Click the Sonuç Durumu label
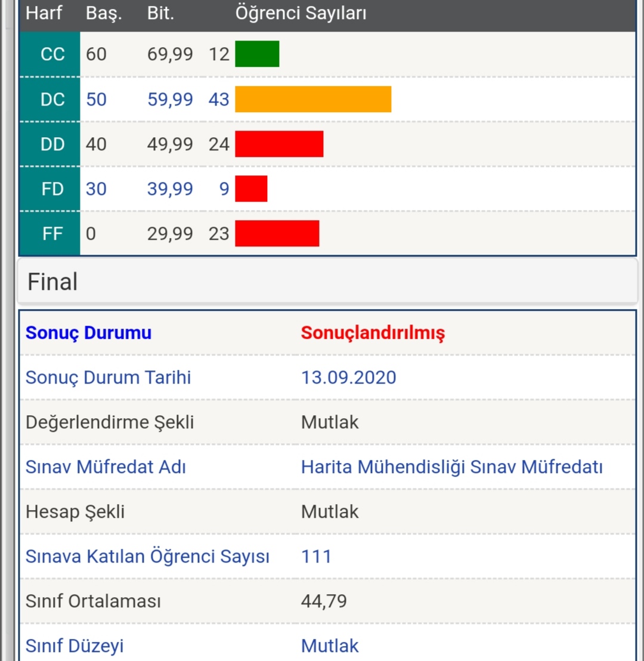Viewport: 644px width, 661px height. [x=88, y=333]
